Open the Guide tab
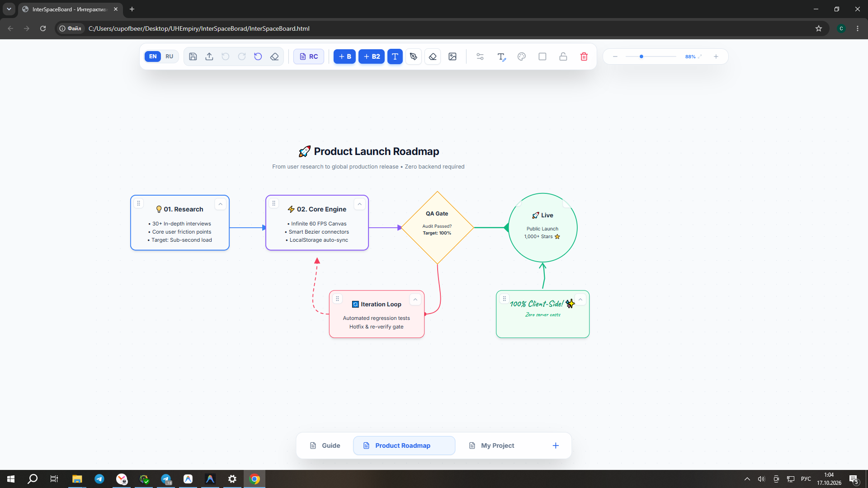This screenshot has width=868, height=488. coord(325,446)
